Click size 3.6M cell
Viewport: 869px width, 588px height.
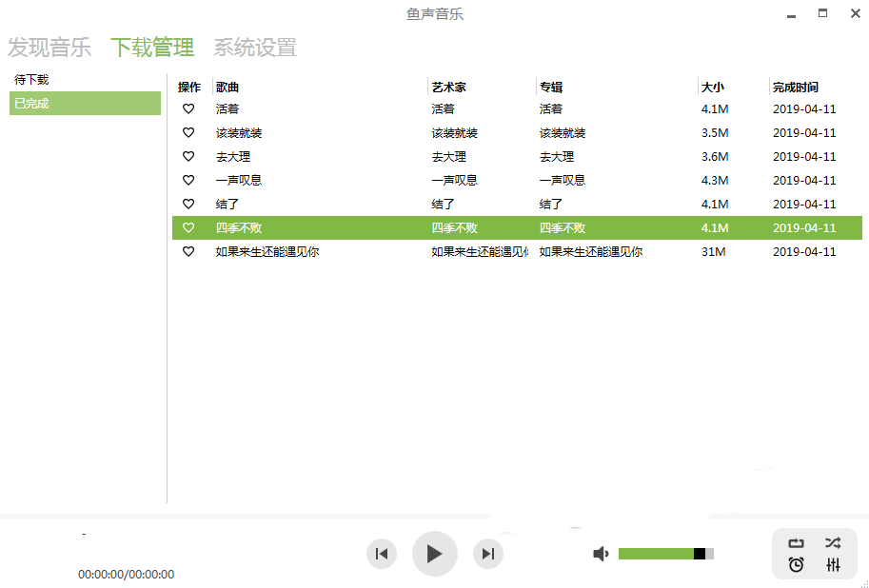[715, 157]
